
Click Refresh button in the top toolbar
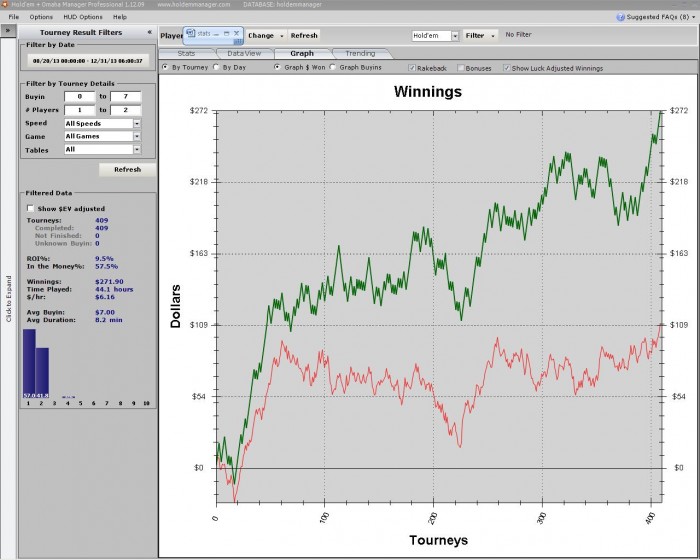[x=304, y=36]
